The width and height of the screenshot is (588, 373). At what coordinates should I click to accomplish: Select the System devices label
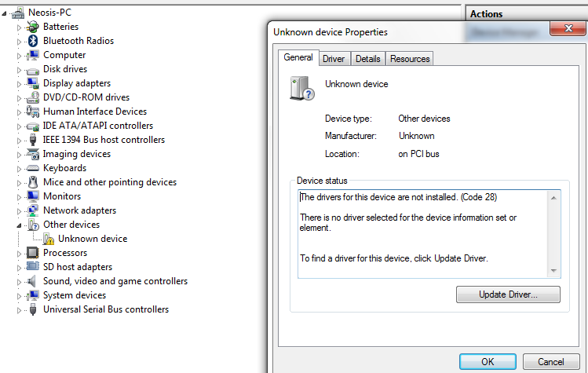(x=75, y=295)
